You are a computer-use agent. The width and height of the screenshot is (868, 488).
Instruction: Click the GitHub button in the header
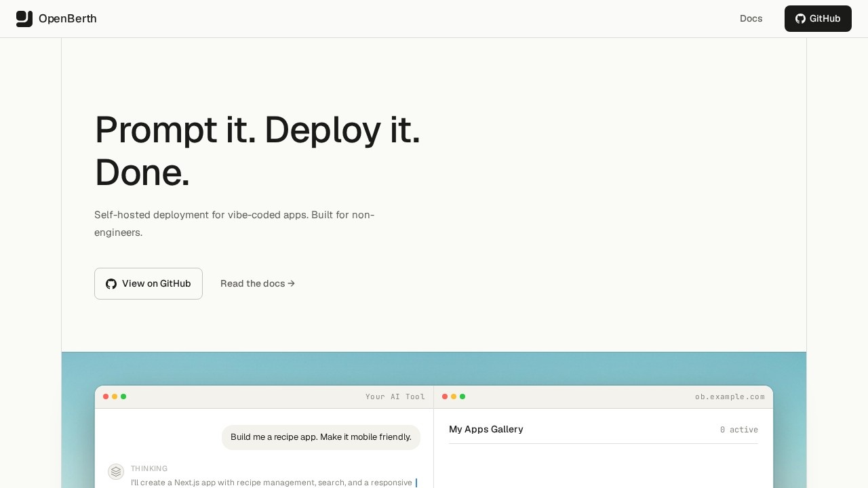(x=818, y=19)
